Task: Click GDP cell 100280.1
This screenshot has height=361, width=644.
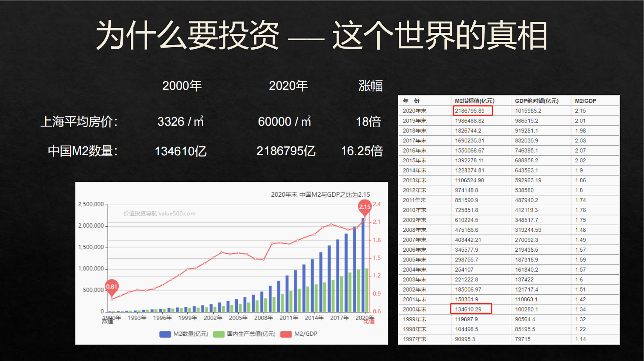Action: [526, 309]
